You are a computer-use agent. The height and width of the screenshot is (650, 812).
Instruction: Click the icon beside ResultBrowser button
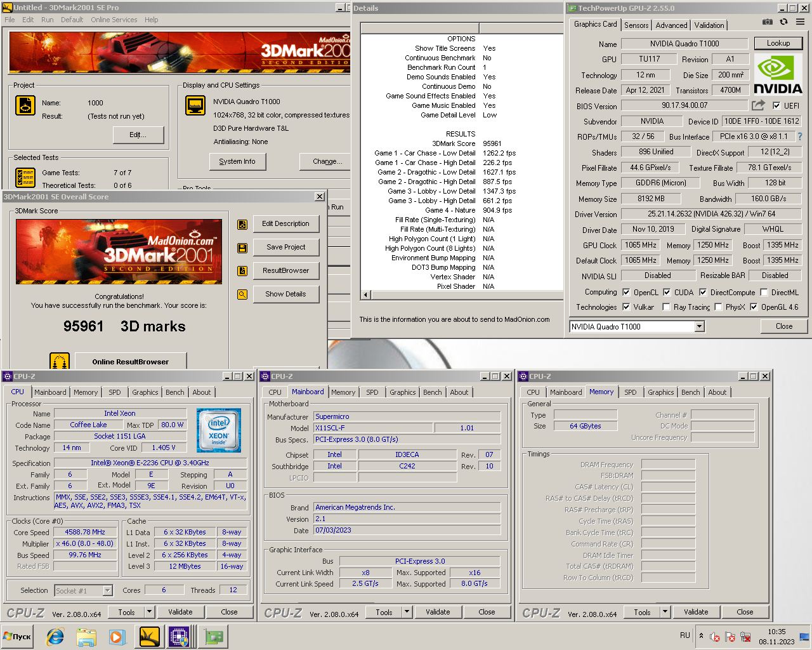pos(242,271)
